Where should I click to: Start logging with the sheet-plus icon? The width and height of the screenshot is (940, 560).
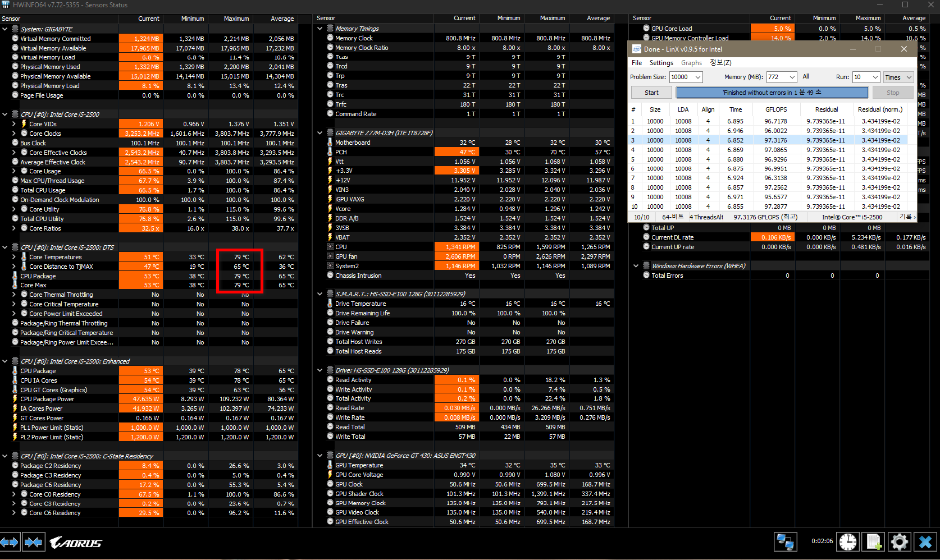click(x=874, y=542)
